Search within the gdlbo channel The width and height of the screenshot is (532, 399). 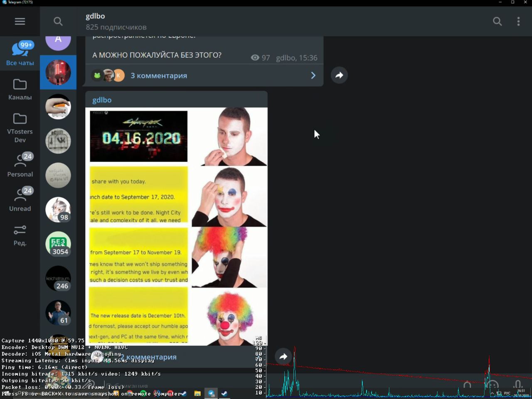tap(497, 21)
